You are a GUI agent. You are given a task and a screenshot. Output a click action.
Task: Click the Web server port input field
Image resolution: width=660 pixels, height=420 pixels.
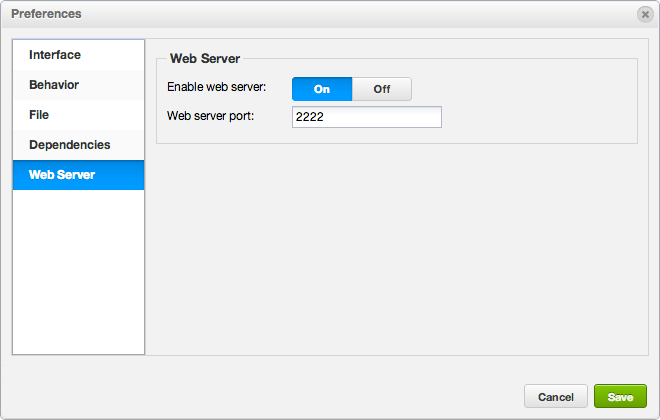point(367,117)
